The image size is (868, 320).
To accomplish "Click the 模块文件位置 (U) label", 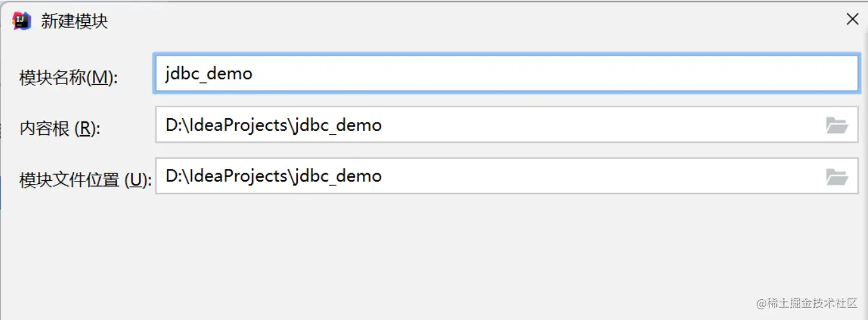I will point(85,180).
